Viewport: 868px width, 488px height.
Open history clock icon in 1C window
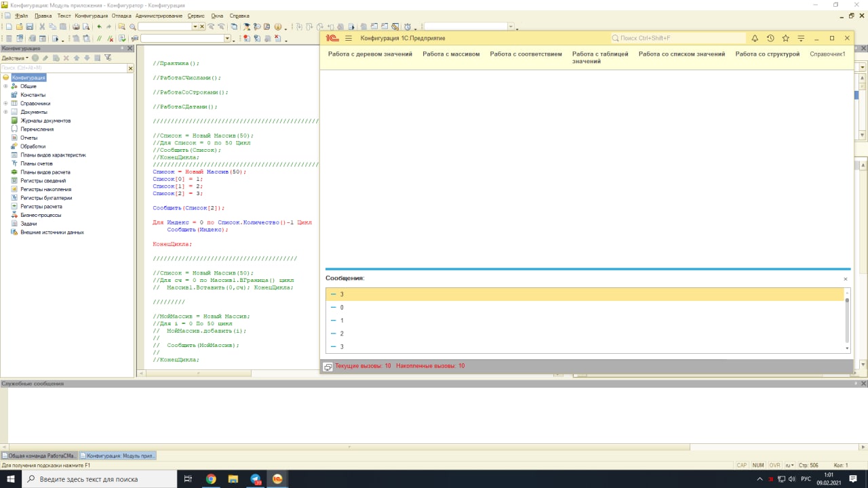770,39
